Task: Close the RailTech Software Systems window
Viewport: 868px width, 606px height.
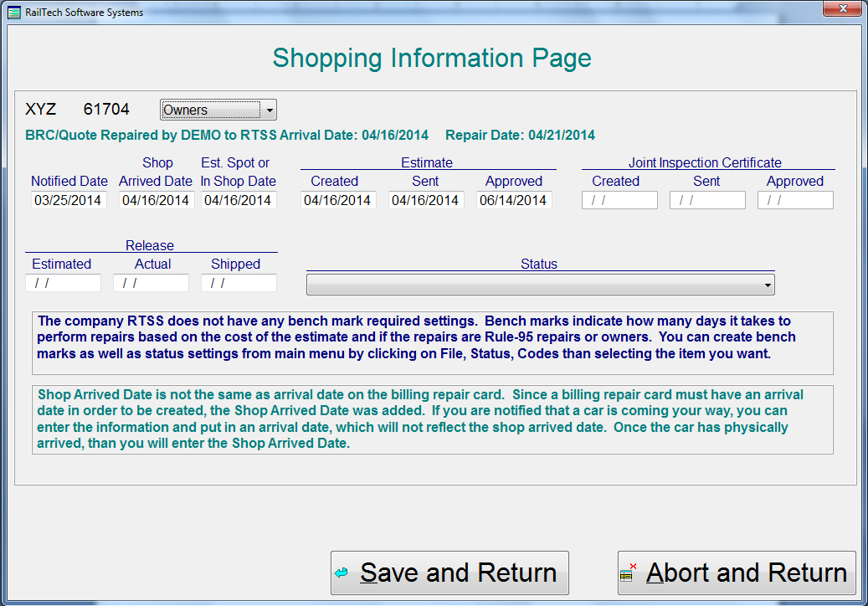Action: 840,10
